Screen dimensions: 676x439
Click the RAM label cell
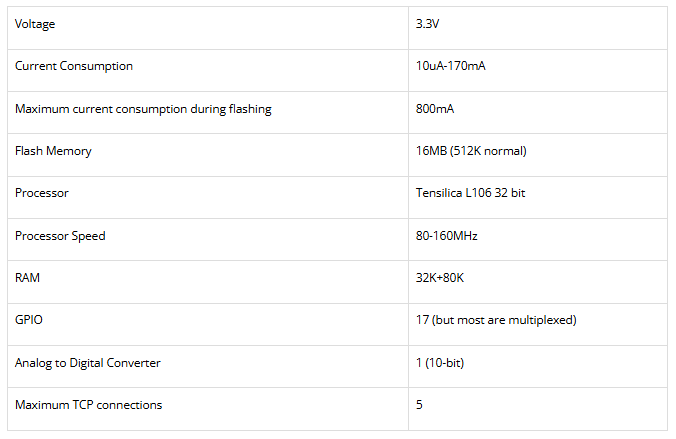pos(28,278)
